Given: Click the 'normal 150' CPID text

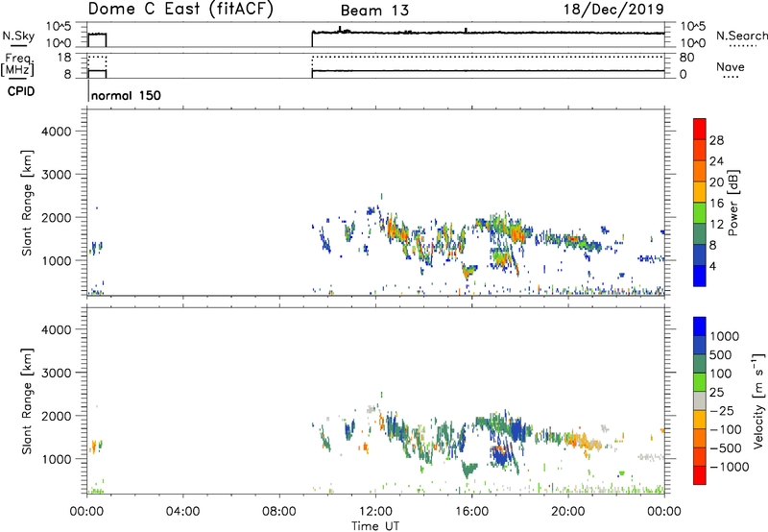Looking at the screenshot, I should click(x=126, y=95).
